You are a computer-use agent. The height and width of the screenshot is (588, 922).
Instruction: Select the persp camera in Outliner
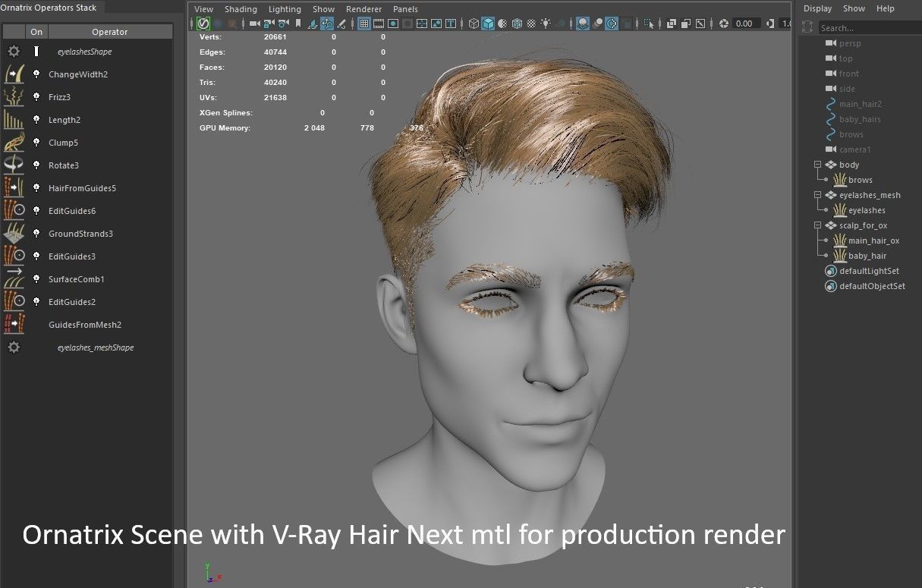point(850,43)
